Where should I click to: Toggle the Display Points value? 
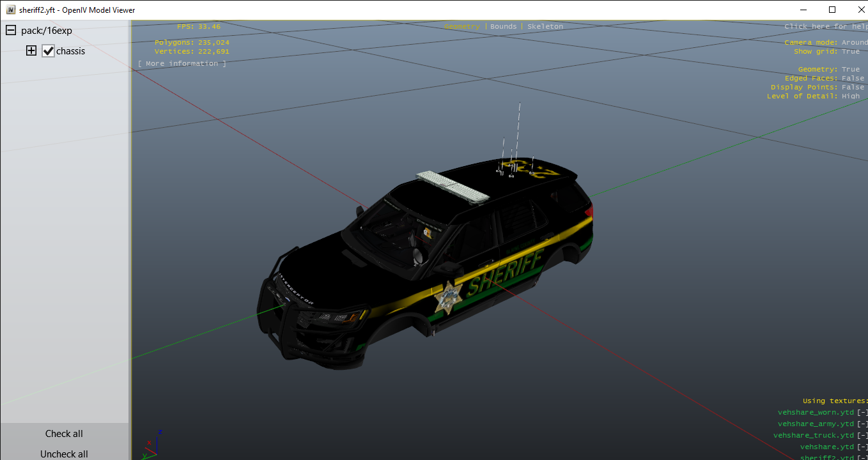852,88
